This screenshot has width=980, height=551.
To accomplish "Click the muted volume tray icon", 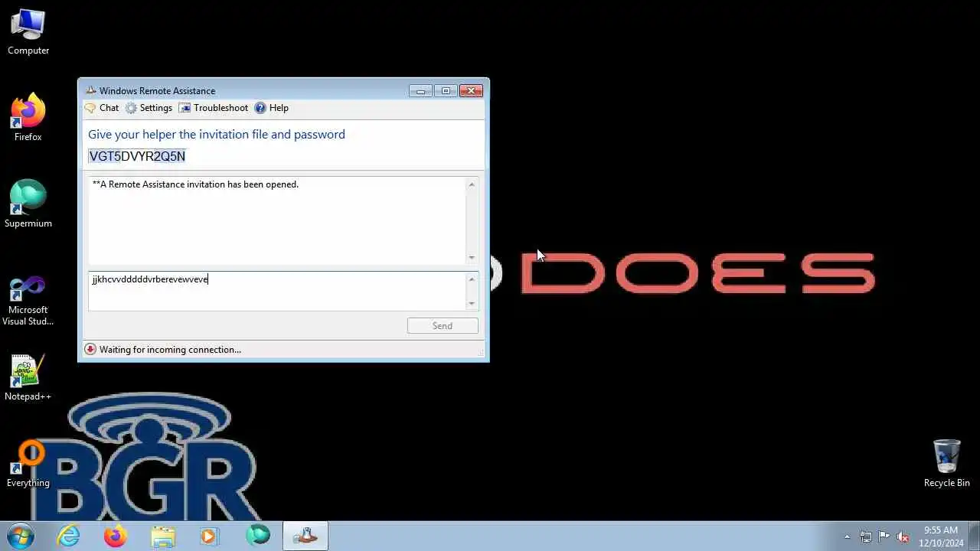I will click(x=903, y=536).
